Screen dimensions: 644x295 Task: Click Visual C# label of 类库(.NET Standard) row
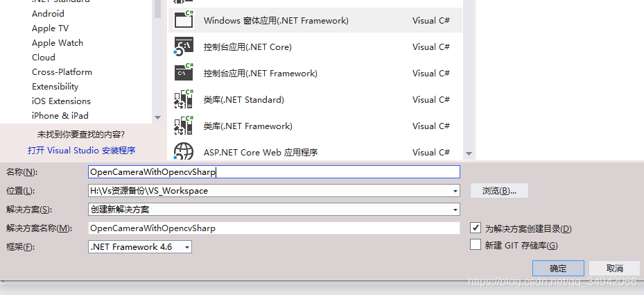431,99
